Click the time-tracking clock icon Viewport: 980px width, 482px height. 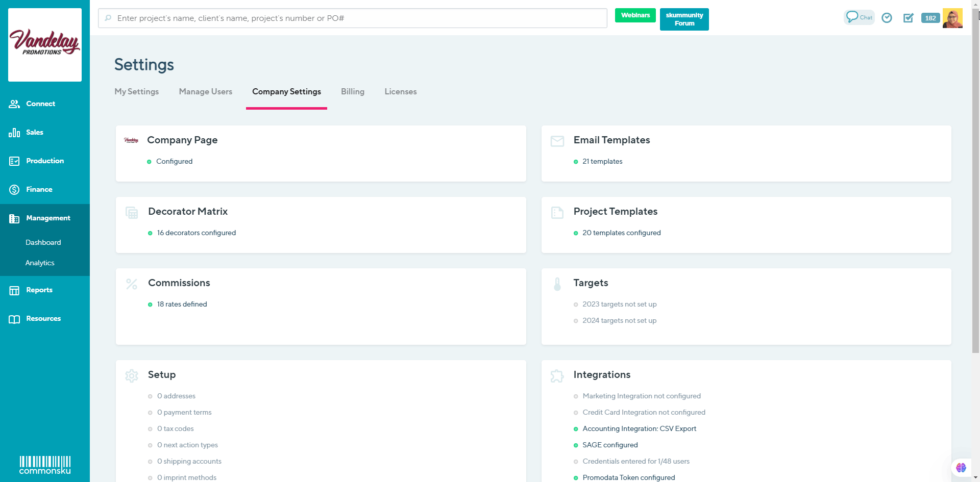pyautogui.click(x=887, y=18)
